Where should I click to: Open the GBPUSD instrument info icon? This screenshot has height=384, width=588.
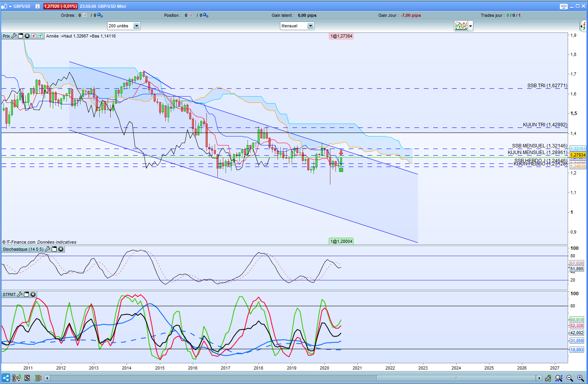click(38, 6)
